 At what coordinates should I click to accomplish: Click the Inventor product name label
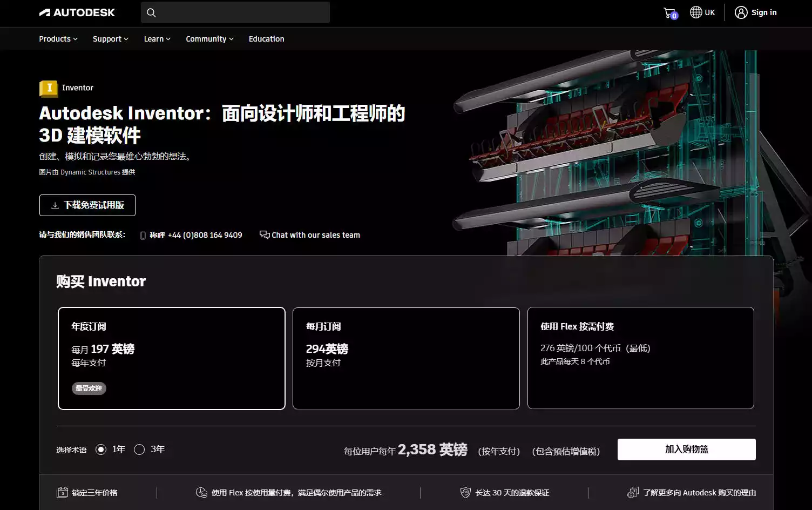78,88
